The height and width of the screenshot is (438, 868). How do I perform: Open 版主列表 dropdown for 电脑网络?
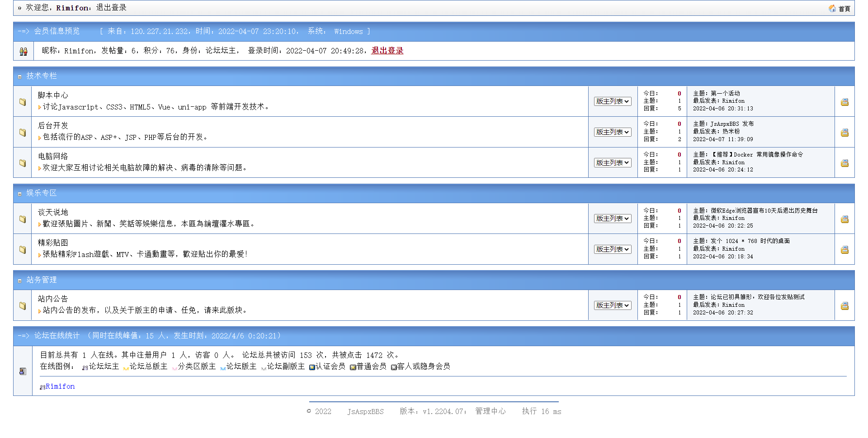(x=613, y=163)
